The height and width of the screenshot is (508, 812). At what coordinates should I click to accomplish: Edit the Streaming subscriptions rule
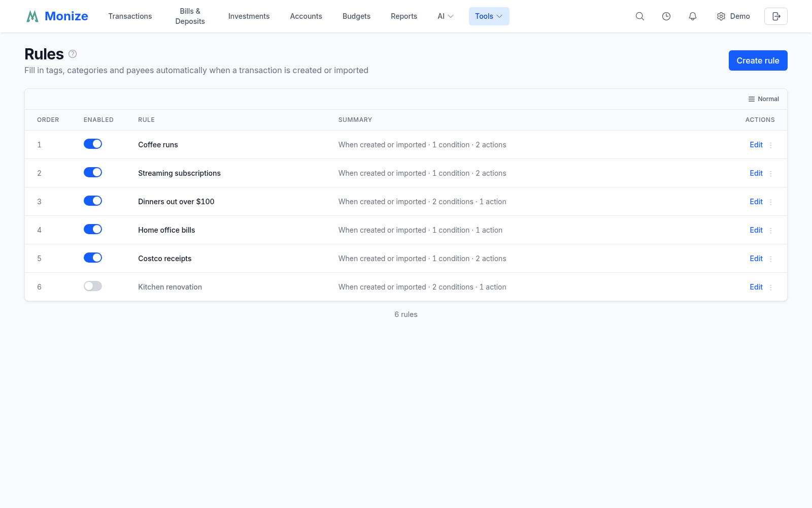click(756, 173)
